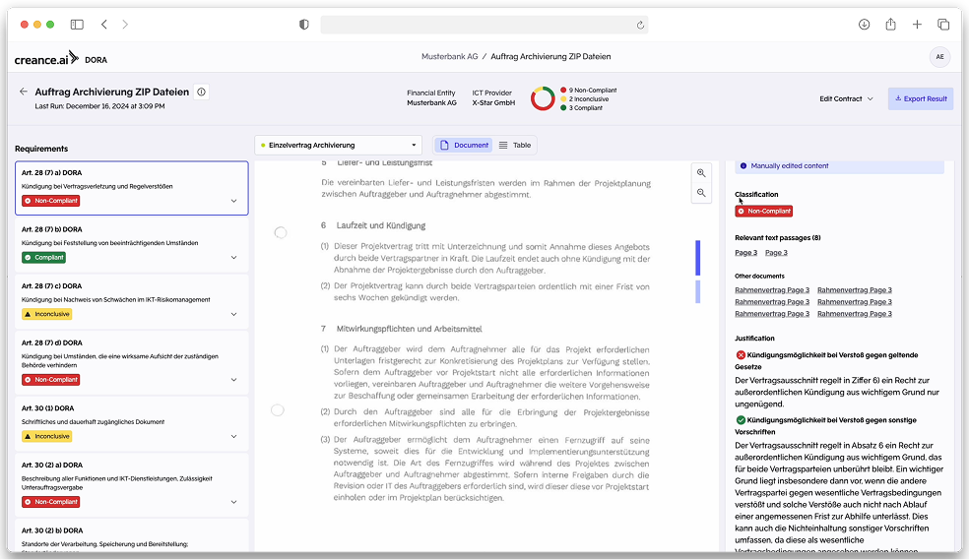Click dark blue passage marker bar
Viewport: 969px width, 560px height.
tap(698, 258)
